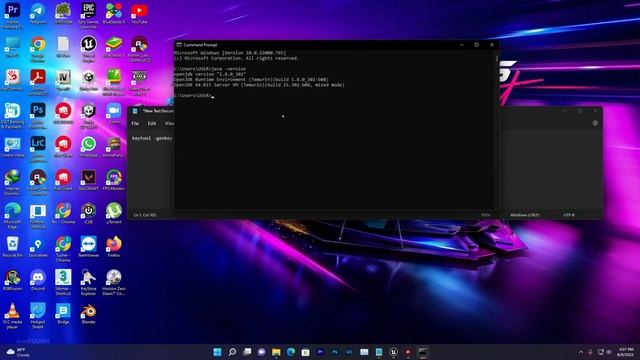The image size is (640, 360).
Task: Open Task View on the taskbar
Action: 247,352
